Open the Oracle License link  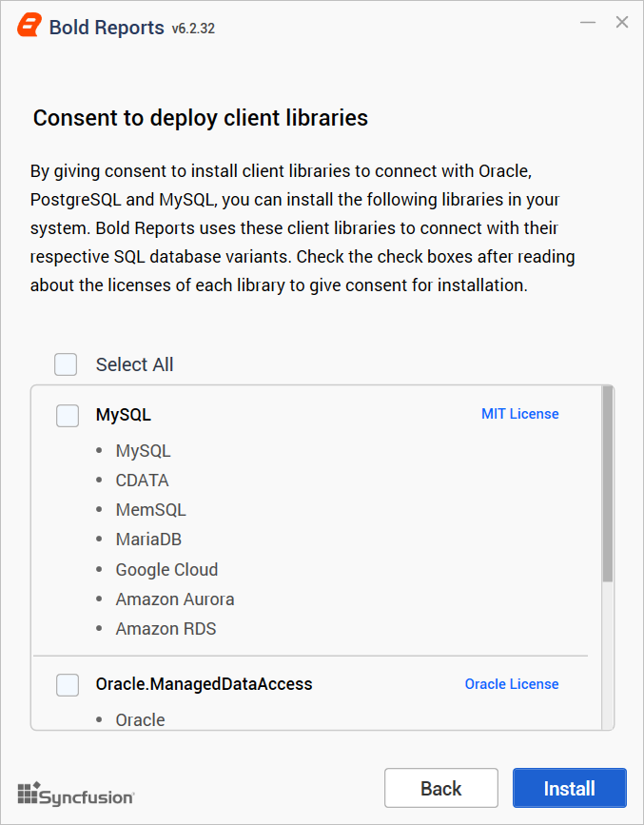(x=512, y=684)
